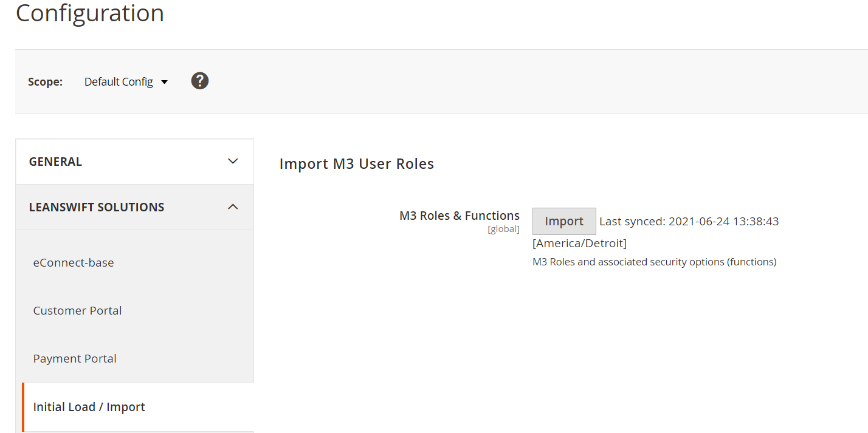
Task: Click the help question mark icon
Action: pos(200,81)
